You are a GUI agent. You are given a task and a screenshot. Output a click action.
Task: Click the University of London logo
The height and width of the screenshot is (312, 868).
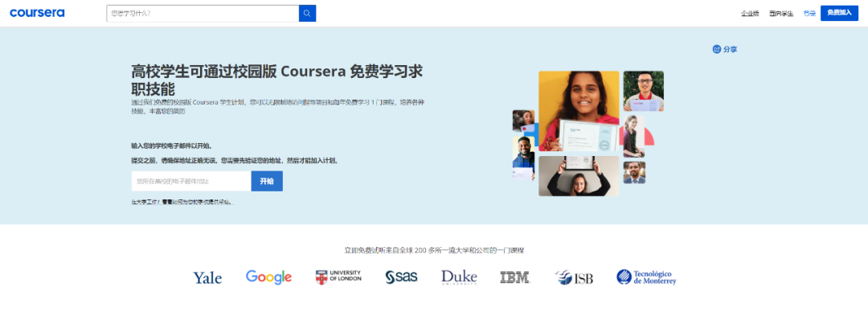tap(338, 277)
